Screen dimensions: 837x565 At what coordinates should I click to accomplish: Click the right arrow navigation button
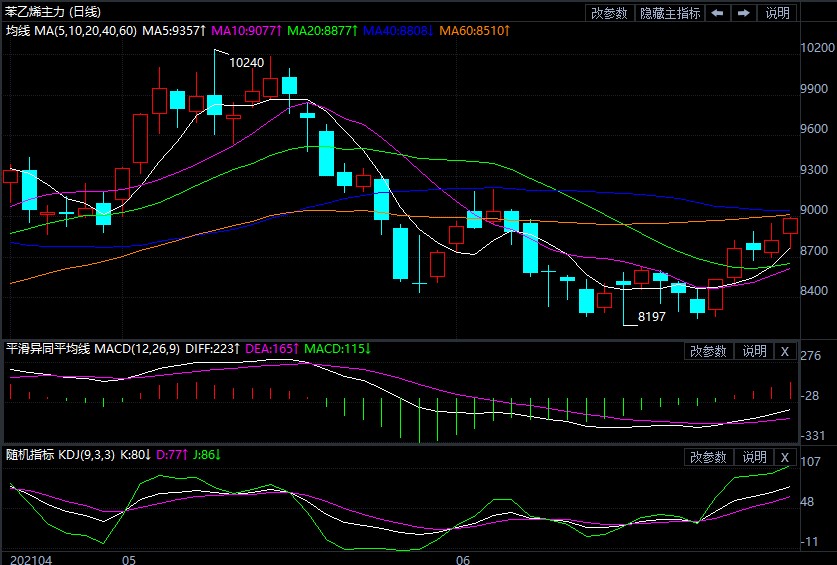(x=743, y=13)
